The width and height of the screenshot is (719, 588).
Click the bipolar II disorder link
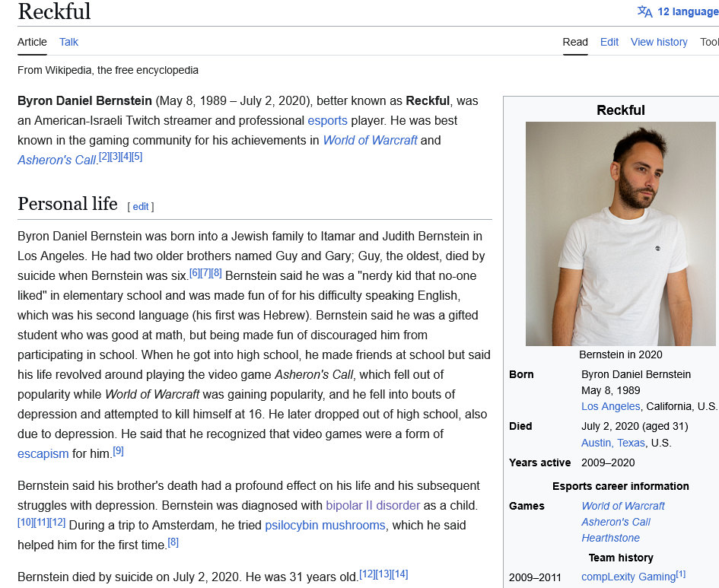pyautogui.click(x=374, y=505)
